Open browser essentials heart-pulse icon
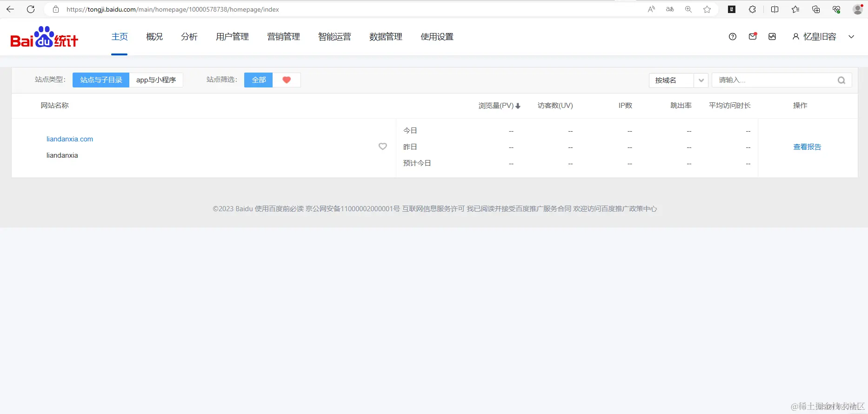Viewport: 868px width, 414px height. [836, 9]
